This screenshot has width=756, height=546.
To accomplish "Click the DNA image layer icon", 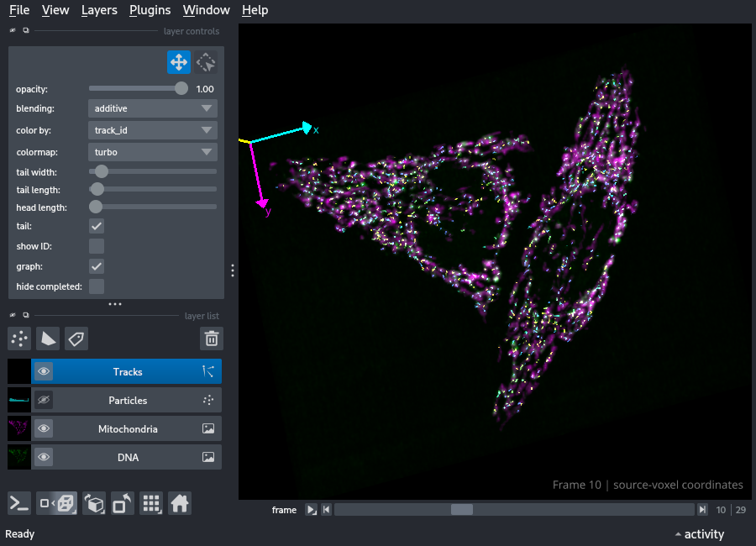I will tap(208, 457).
